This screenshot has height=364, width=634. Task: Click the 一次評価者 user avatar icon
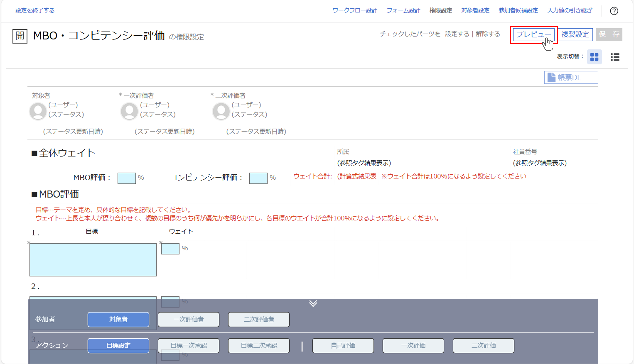coord(129,111)
